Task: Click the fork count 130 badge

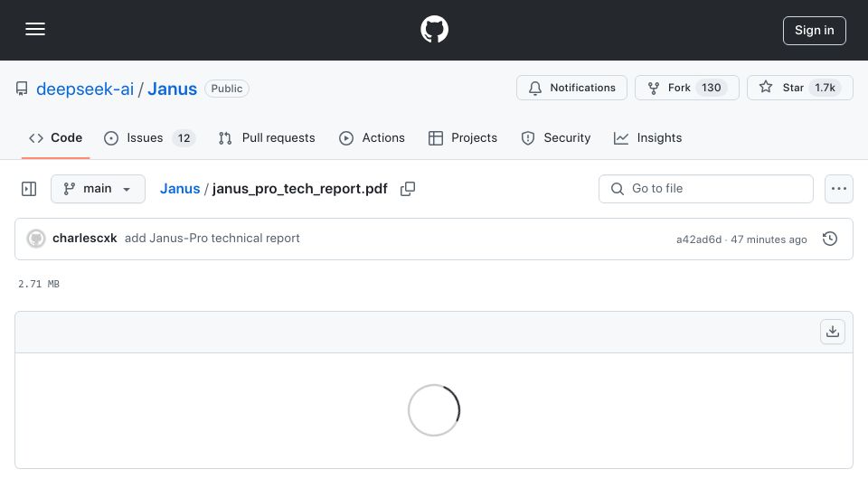Action: [712, 88]
